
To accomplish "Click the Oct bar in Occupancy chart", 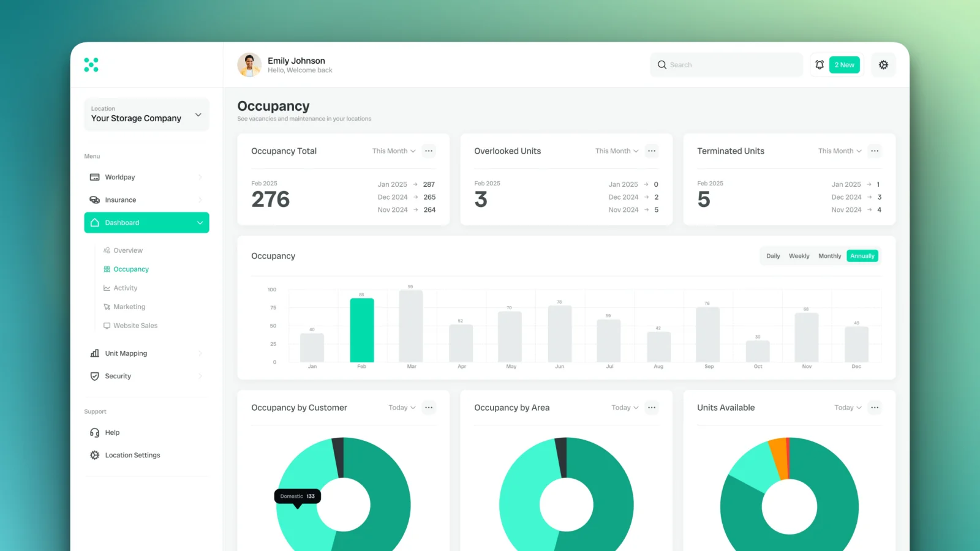I will point(758,351).
